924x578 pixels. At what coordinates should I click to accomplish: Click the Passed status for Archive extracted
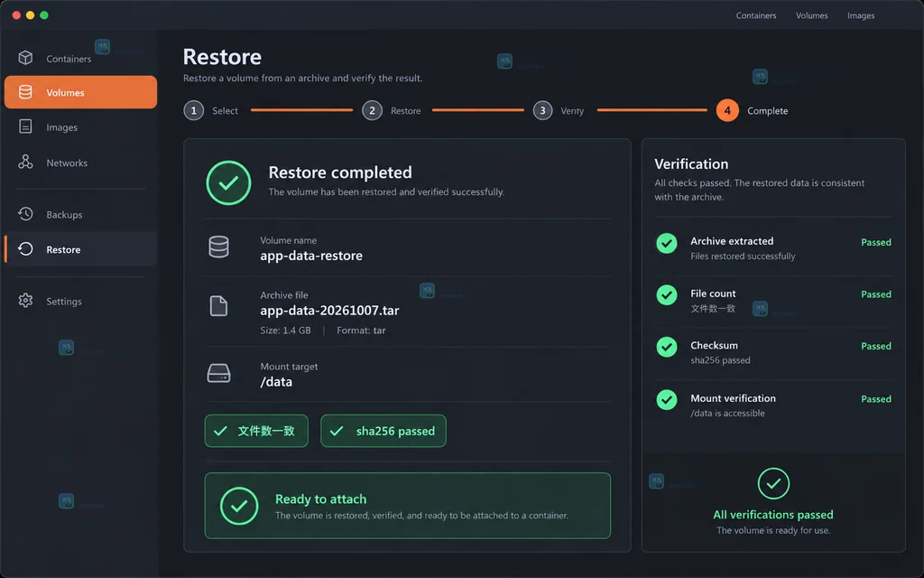click(875, 242)
